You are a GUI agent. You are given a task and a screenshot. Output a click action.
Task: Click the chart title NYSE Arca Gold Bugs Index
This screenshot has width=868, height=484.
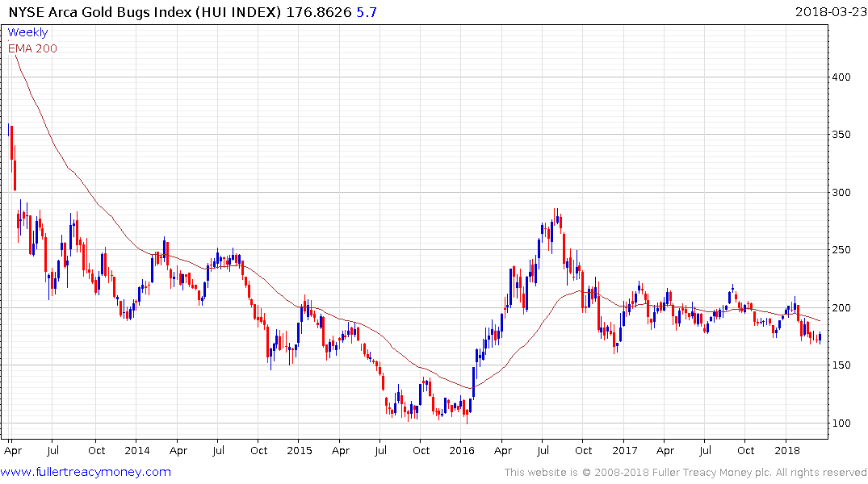(99, 12)
